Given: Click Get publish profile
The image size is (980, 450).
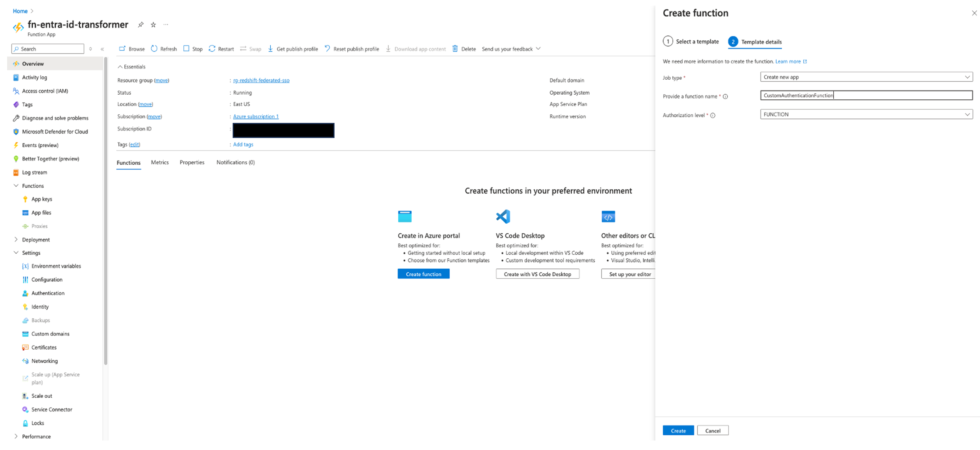Looking at the screenshot, I should click(x=293, y=49).
